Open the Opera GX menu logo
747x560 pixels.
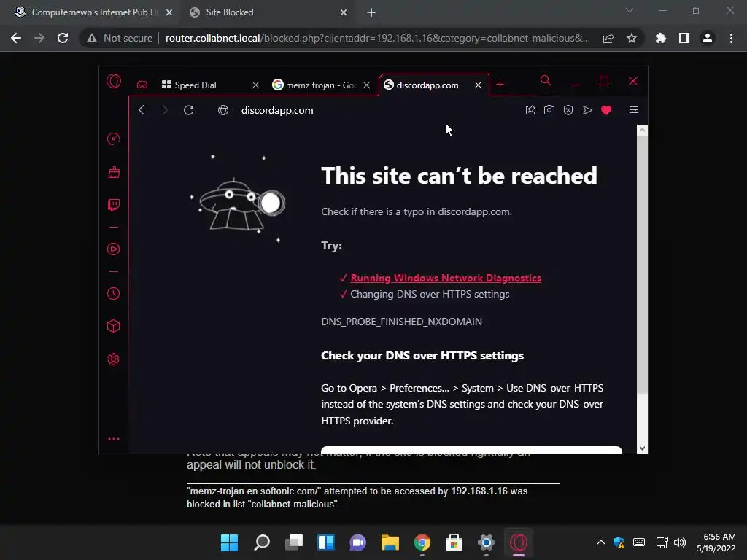(114, 82)
